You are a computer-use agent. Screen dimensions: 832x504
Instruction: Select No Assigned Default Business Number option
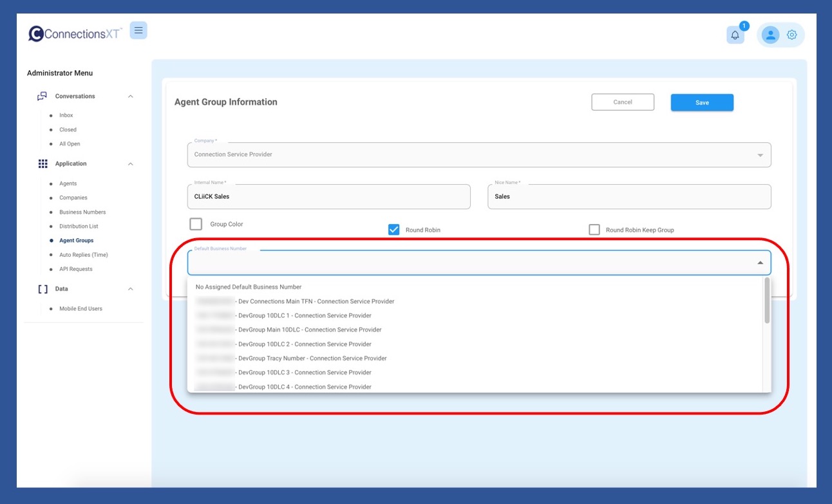click(249, 287)
